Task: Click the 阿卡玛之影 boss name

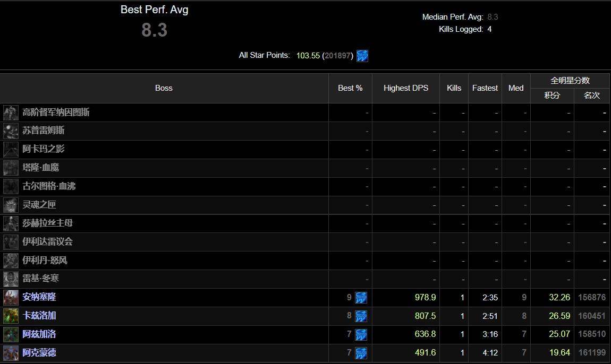Action: tap(43, 150)
